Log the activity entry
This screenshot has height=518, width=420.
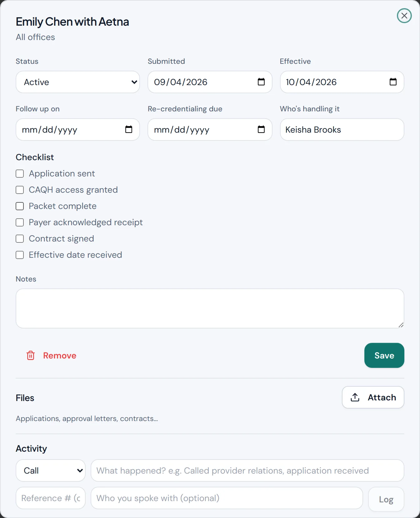[386, 499]
